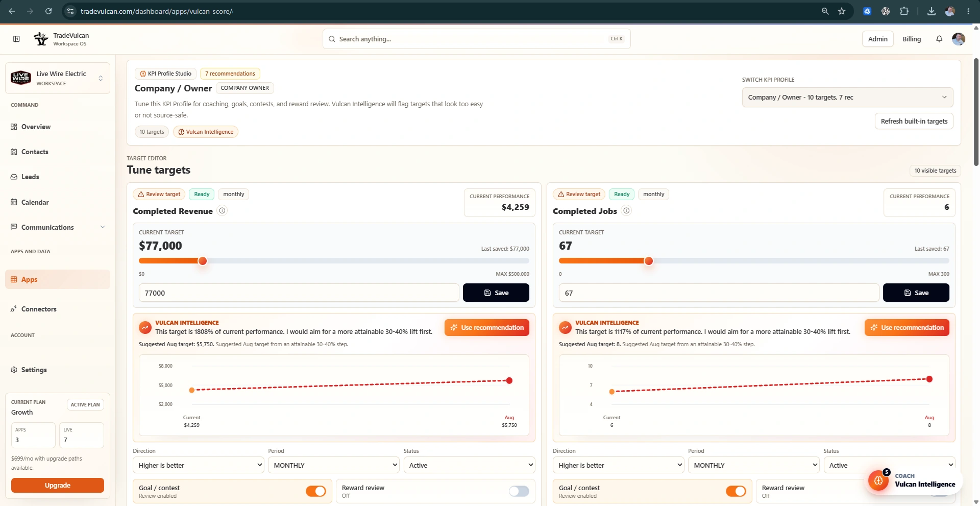Expand the workspace switcher chevron
The image size is (980, 506).
(x=101, y=78)
